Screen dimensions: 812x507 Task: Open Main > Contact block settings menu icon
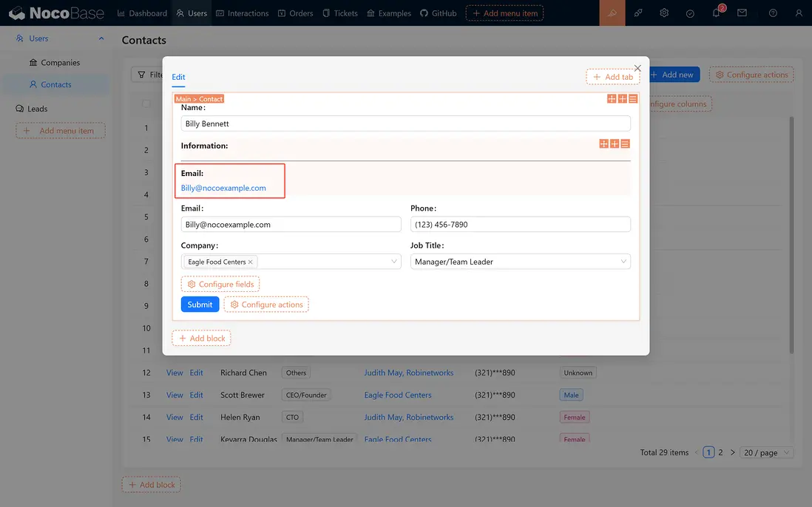633,99
